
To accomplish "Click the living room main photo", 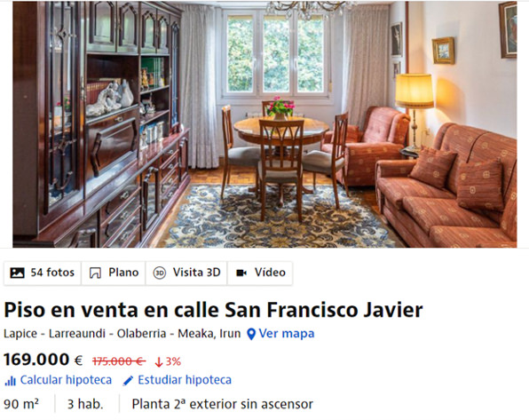I will [x=264, y=124].
